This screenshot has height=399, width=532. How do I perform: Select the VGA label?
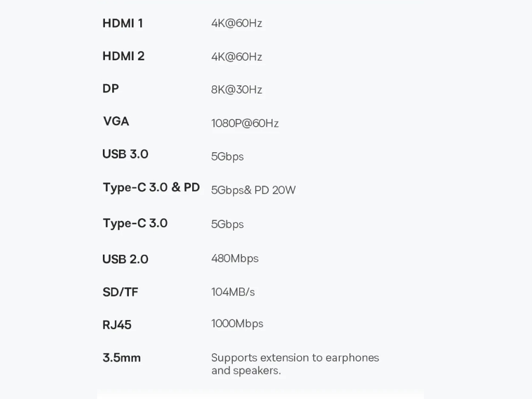pyautogui.click(x=116, y=121)
